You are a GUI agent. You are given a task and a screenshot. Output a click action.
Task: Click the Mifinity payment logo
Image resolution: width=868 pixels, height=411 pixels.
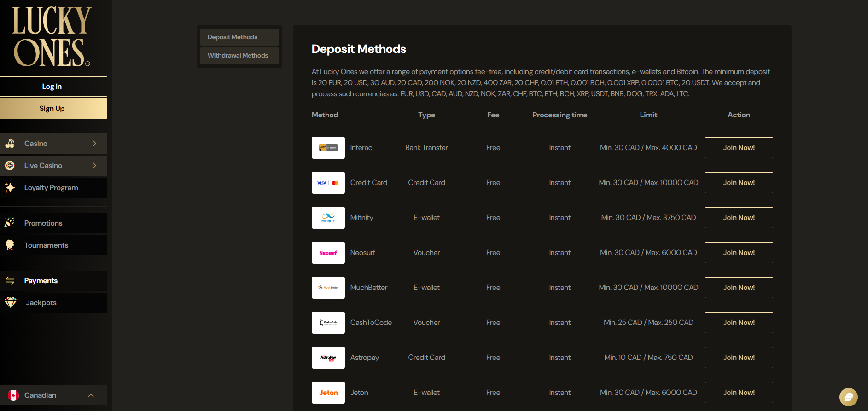point(328,218)
